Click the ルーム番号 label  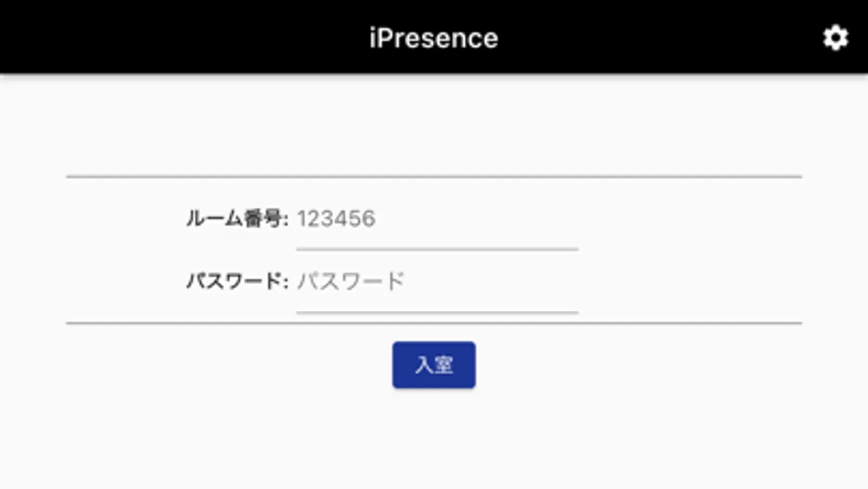click(237, 219)
